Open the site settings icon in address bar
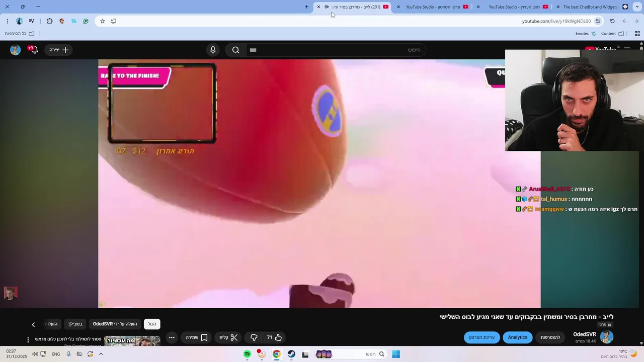This screenshot has height=362, width=644. 598,21
